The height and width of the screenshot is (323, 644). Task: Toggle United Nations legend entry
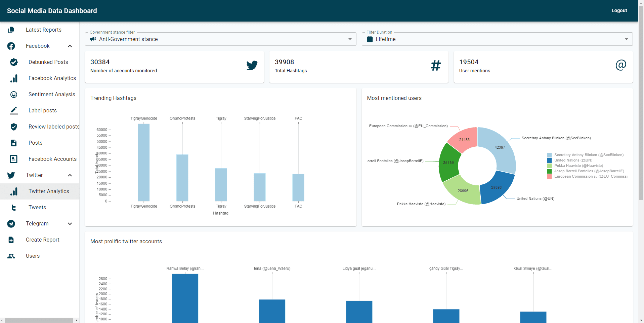point(573,160)
